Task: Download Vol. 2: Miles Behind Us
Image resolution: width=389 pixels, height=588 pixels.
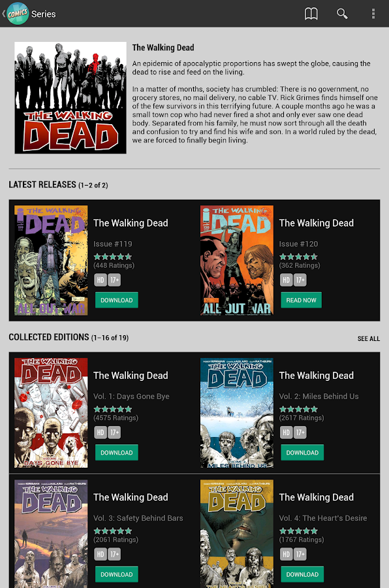Action: 302,453
